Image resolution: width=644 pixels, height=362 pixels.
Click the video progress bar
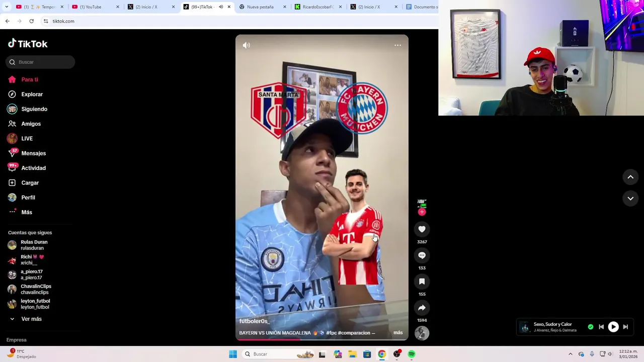point(322,339)
